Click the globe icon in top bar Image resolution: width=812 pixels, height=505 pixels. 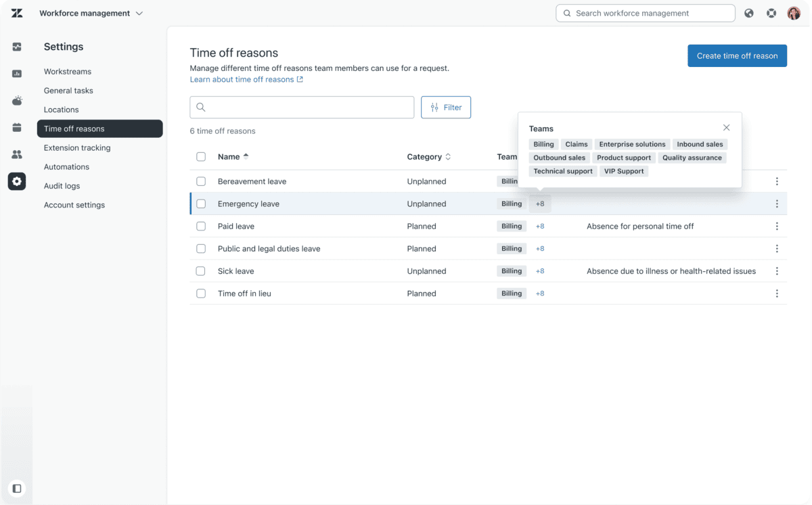click(x=749, y=13)
